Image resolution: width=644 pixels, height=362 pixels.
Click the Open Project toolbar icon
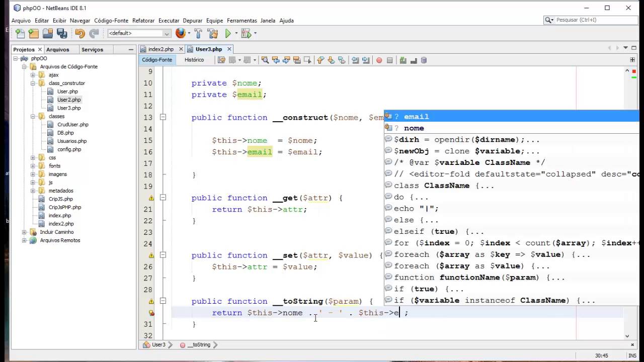(48, 33)
